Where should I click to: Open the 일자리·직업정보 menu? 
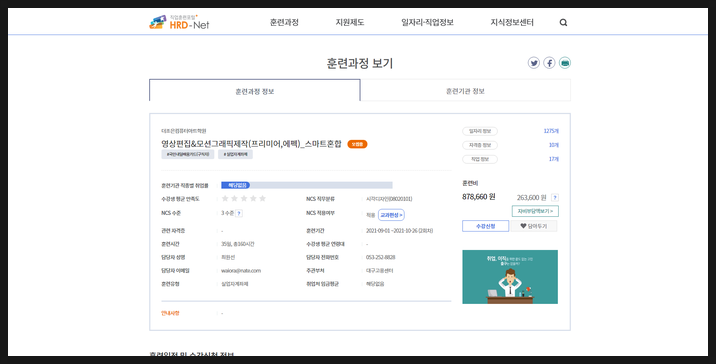click(427, 22)
